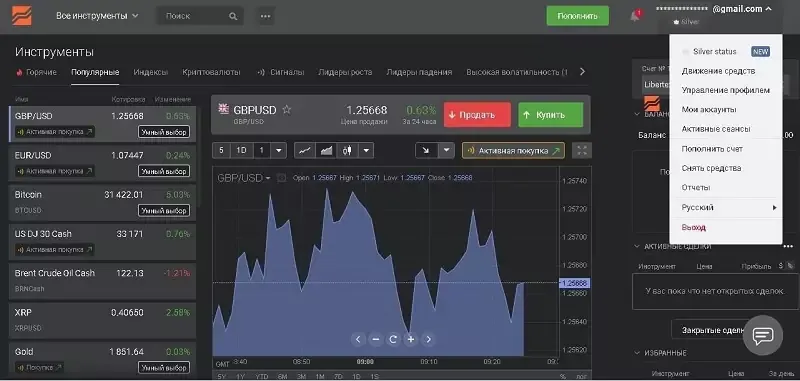Click the small icon beside the GBP/USD chart title
Screen dimensions: 800x381
pos(281,178)
